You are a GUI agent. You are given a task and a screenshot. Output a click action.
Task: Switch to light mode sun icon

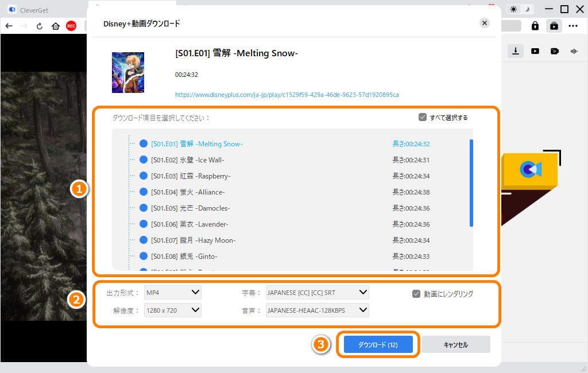pos(513,9)
